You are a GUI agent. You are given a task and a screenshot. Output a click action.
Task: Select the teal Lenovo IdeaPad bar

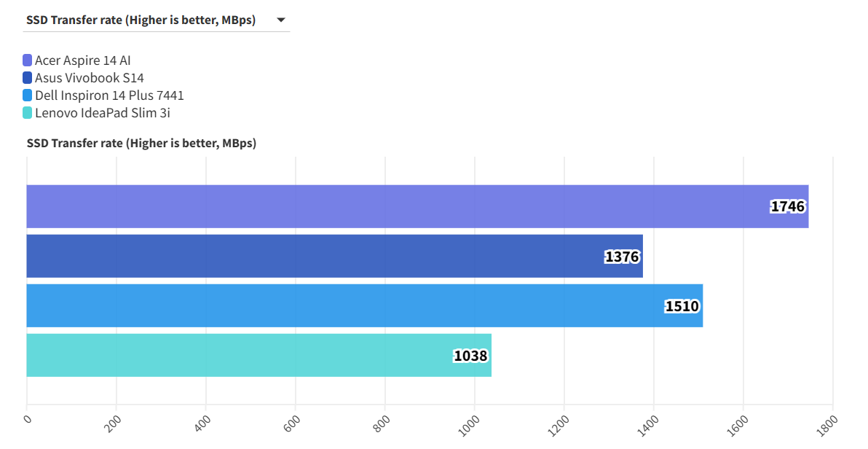(240, 355)
